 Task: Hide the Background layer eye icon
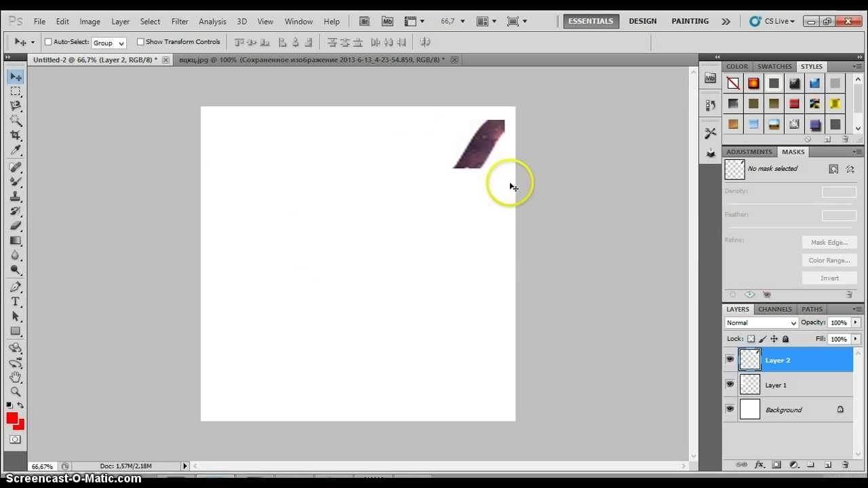[730, 409]
